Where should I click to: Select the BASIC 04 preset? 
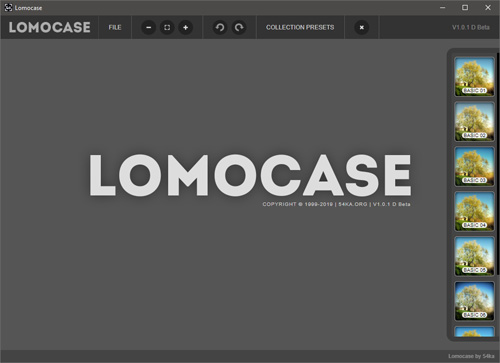pos(474,211)
